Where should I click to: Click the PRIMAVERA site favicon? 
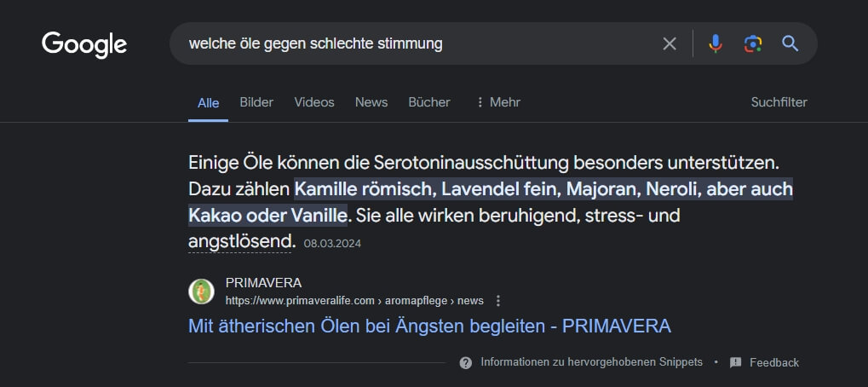(x=201, y=292)
